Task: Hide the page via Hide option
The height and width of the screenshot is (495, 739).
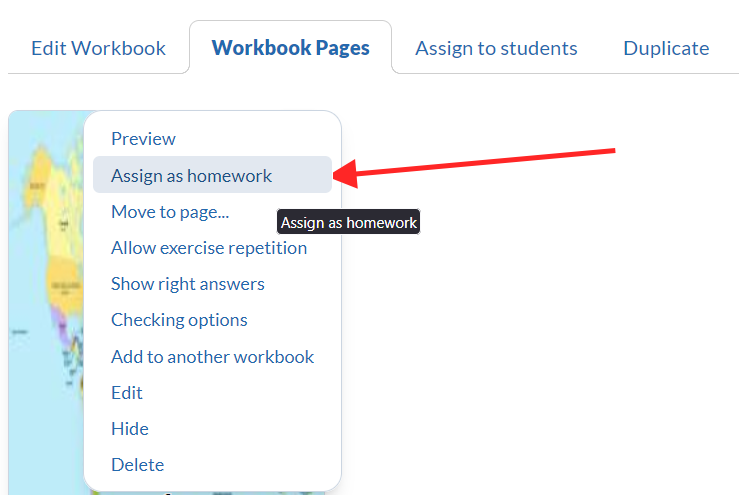Action: pyautogui.click(x=130, y=429)
